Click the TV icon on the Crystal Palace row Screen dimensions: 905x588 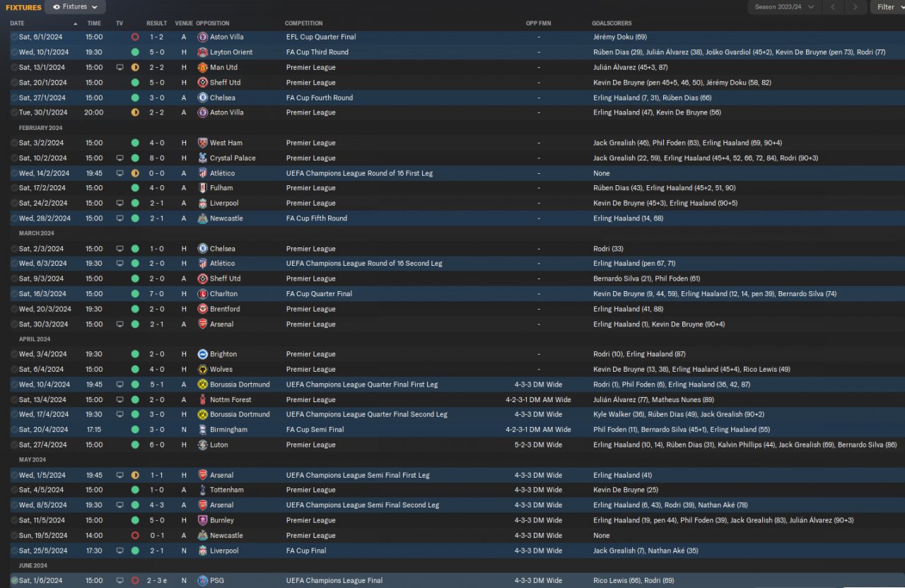[x=119, y=158]
